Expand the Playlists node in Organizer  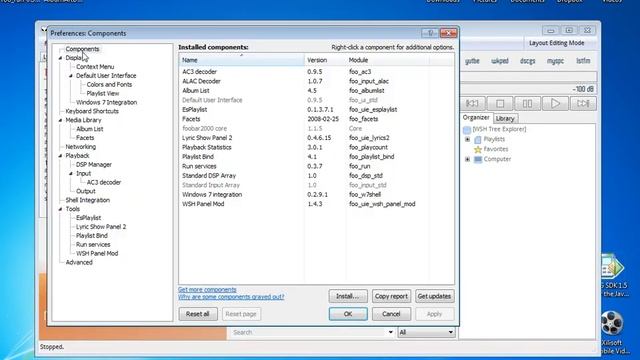[468, 140]
